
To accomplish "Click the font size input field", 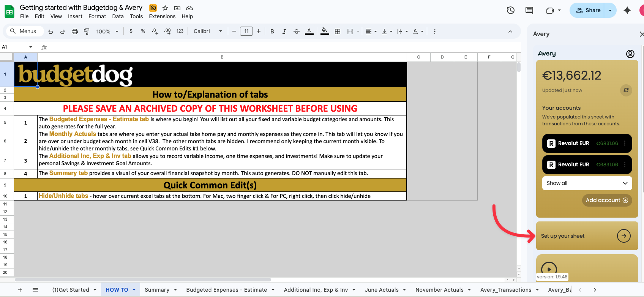I will (246, 32).
